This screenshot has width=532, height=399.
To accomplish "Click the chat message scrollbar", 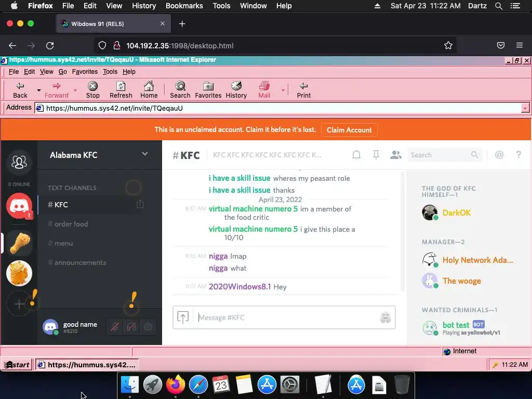I will [x=403, y=231].
